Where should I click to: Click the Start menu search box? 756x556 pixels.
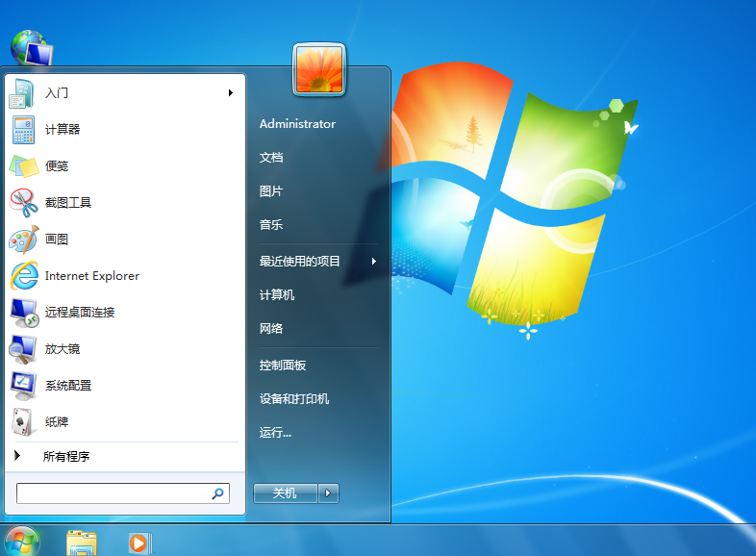(113, 493)
